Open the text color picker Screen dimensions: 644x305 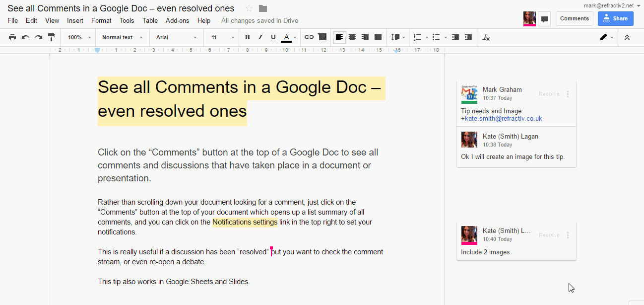(288, 37)
